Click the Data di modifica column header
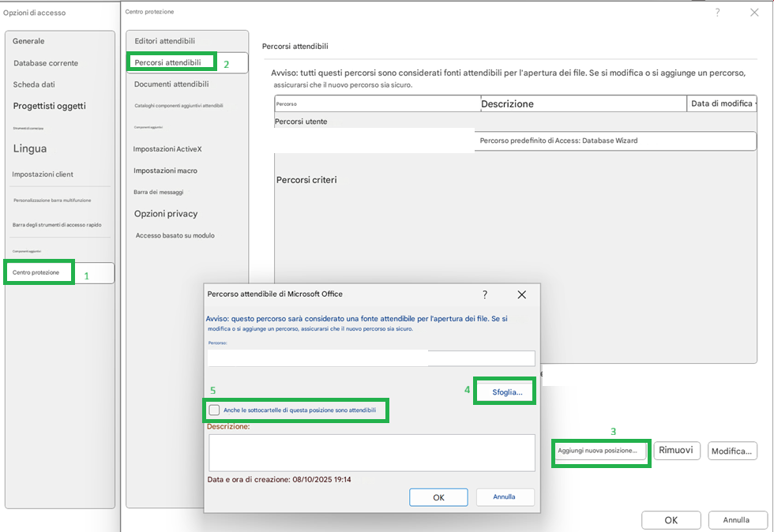 722,103
